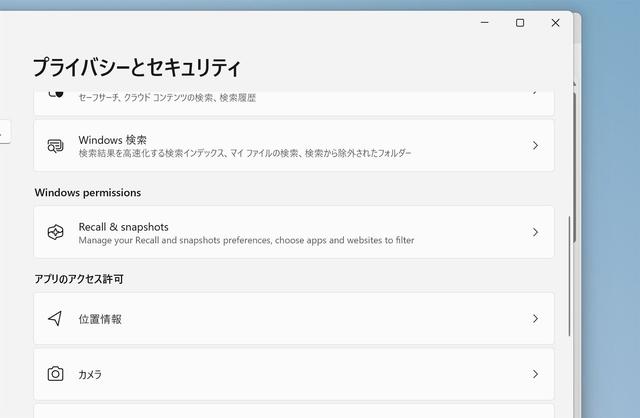The height and width of the screenshot is (418, 640).
Task: Select the カメラ label
Action: 90,374
